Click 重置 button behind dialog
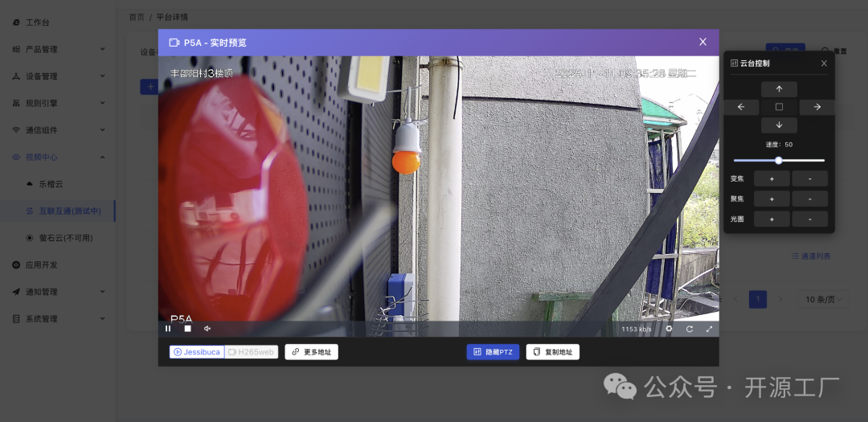Screen dimensions: 868x422 coord(834,51)
